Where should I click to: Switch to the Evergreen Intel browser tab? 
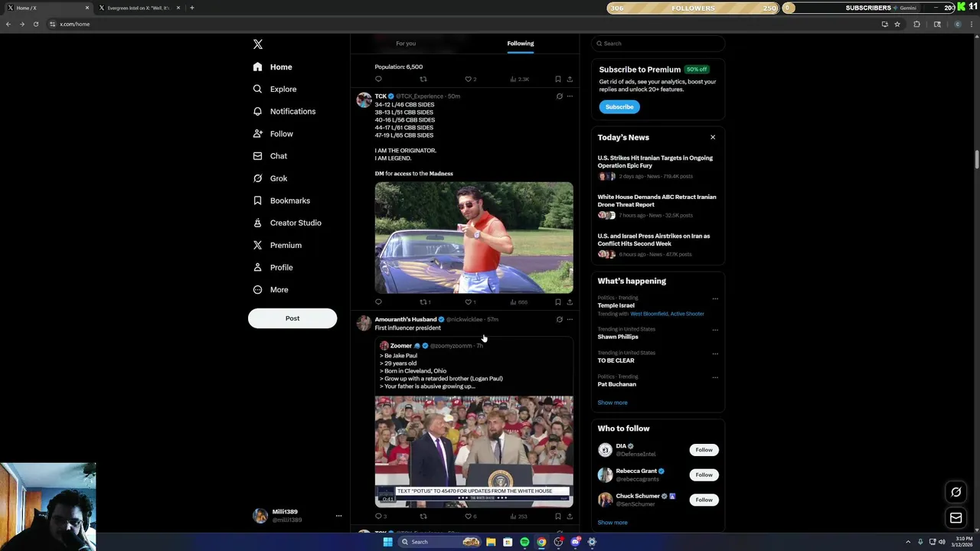coord(138,8)
